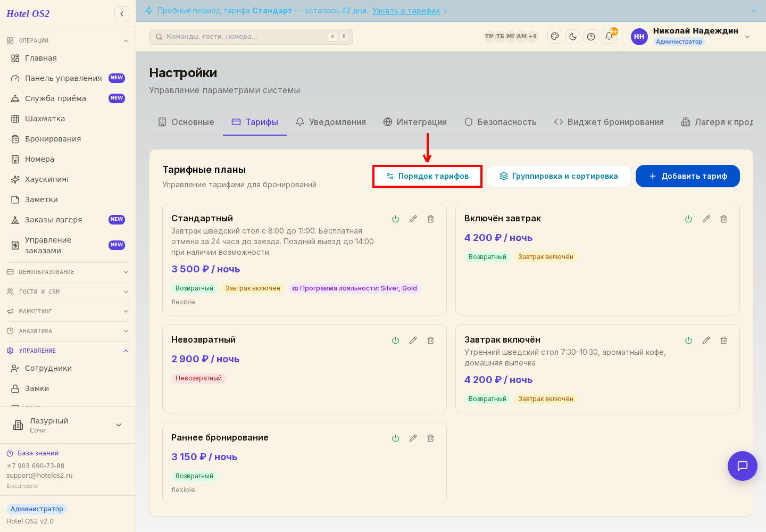Delete the Стандартный tariff

(x=431, y=219)
